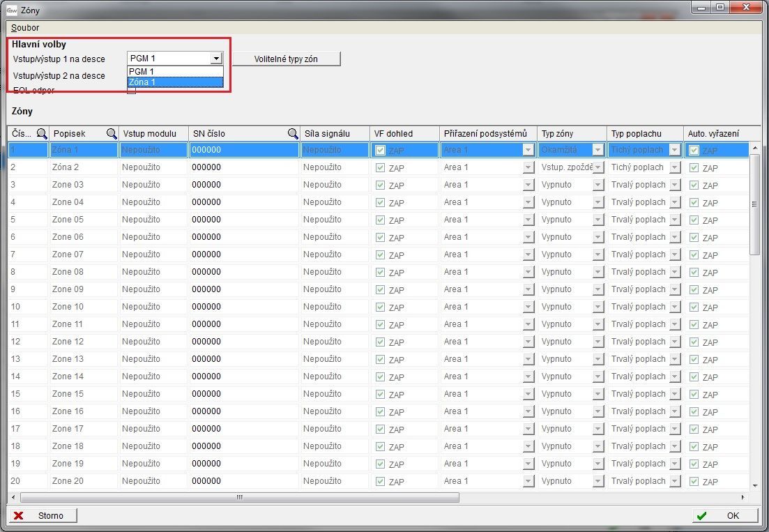Click the horizontal scrollbar right arrow
Viewport: 769px width, 532px height.
coord(742,497)
